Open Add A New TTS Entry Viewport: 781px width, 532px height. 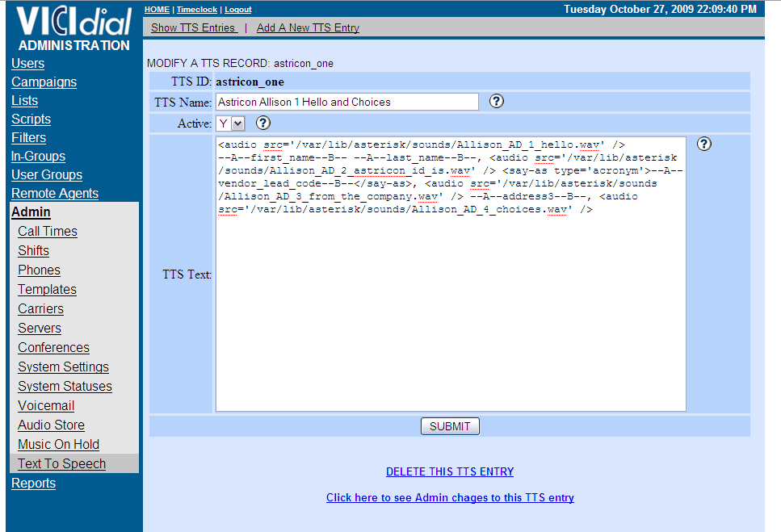coord(308,28)
